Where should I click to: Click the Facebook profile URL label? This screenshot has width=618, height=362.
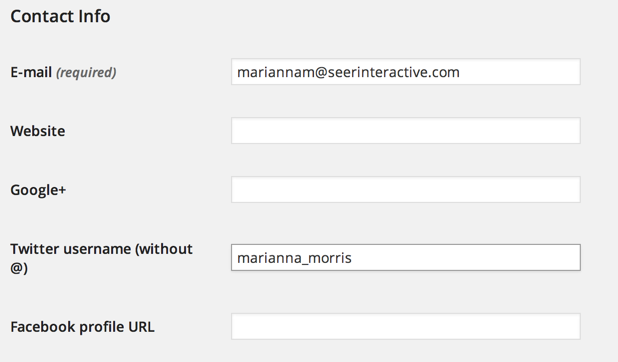click(82, 327)
